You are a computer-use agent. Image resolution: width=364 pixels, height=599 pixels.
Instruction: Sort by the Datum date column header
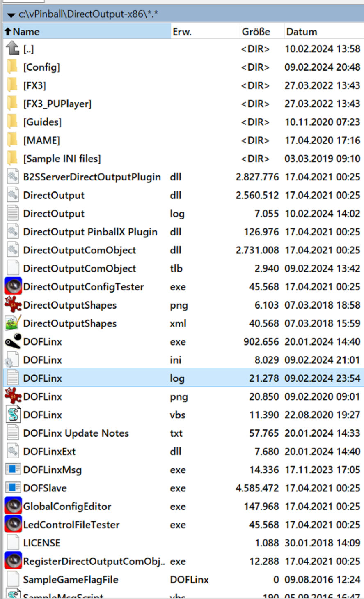click(324, 31)
